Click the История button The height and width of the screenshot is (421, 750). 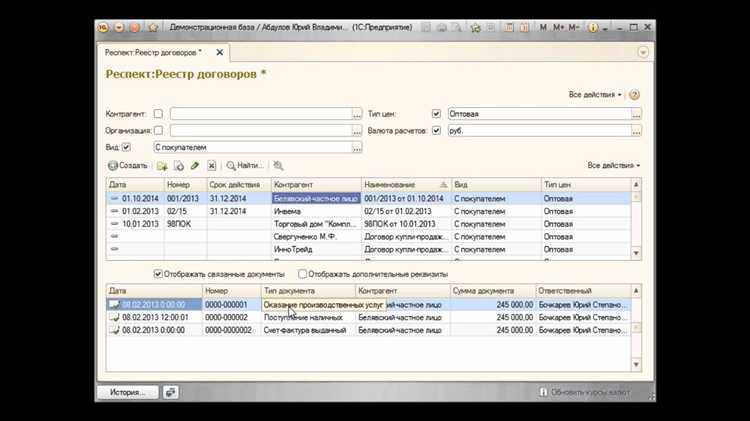pyautogui.click(x=128, y=392)
